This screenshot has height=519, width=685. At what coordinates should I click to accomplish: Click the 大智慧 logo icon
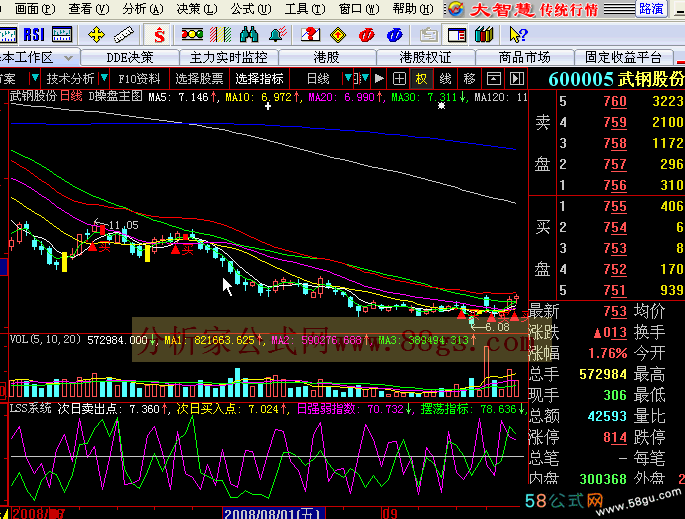pyautogui.click(x=455, y=9)
